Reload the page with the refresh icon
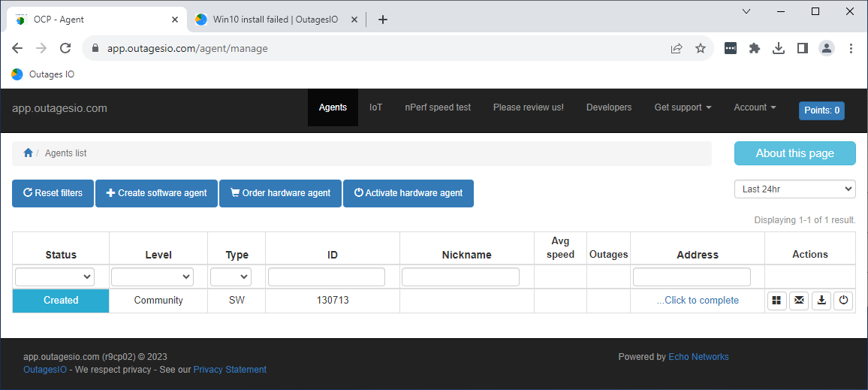 [65, 48]
